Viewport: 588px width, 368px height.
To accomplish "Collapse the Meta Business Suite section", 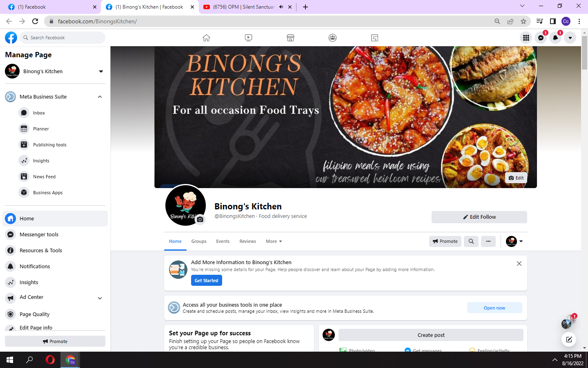I will coord(100,97).
